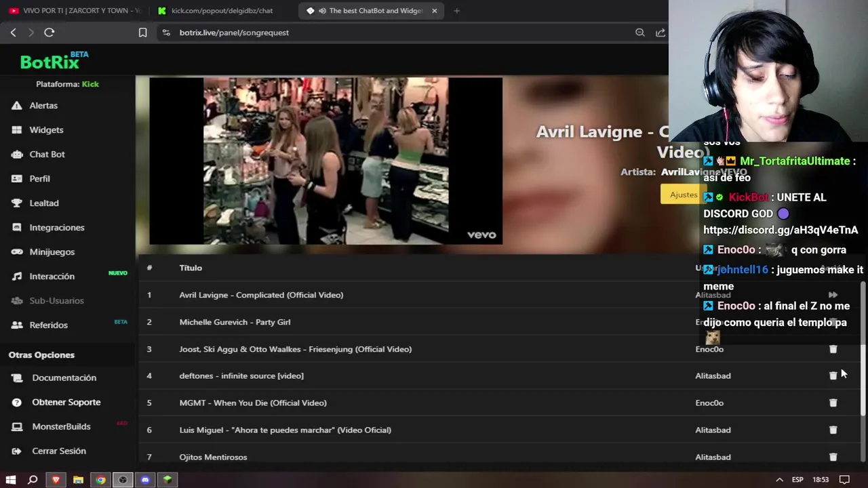Open Discord from the taskbar
The image size is (868, 488).
145,480
